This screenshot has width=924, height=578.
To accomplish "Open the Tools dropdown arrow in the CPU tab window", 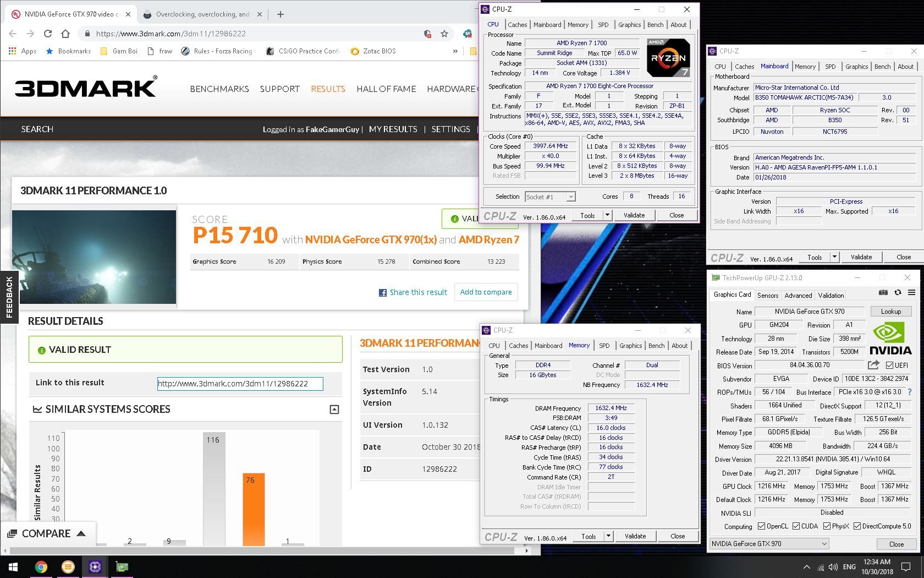I will click(x=608, y=215).
